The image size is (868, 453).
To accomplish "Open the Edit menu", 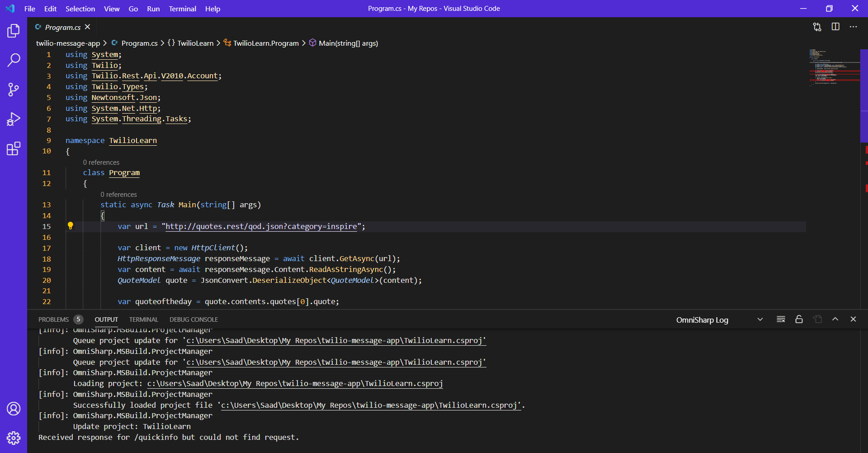I will (50, 9).
